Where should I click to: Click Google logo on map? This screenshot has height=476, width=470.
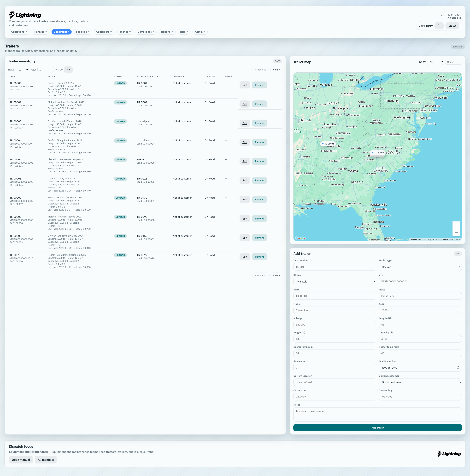(300, 238)
